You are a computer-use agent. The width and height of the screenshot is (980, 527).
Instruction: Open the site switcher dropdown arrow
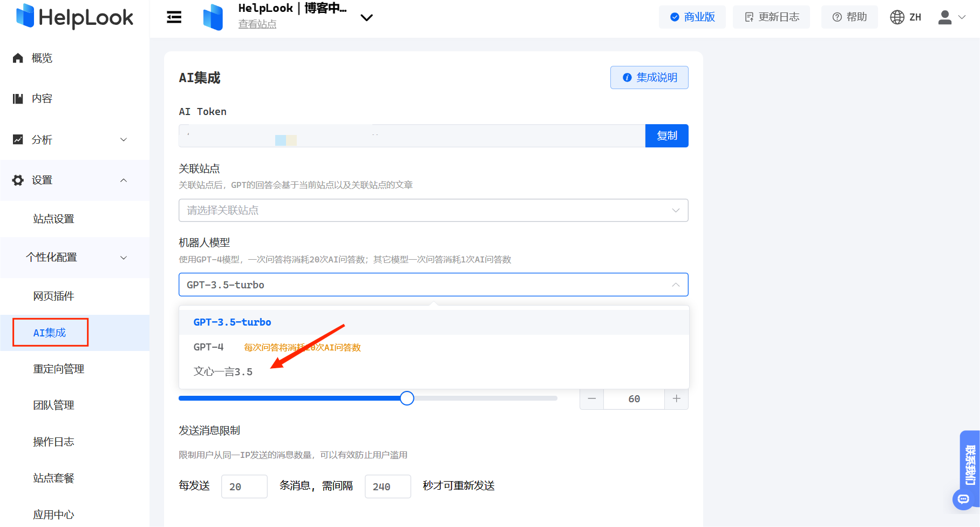pyautogui.click(x=366, y=17)
